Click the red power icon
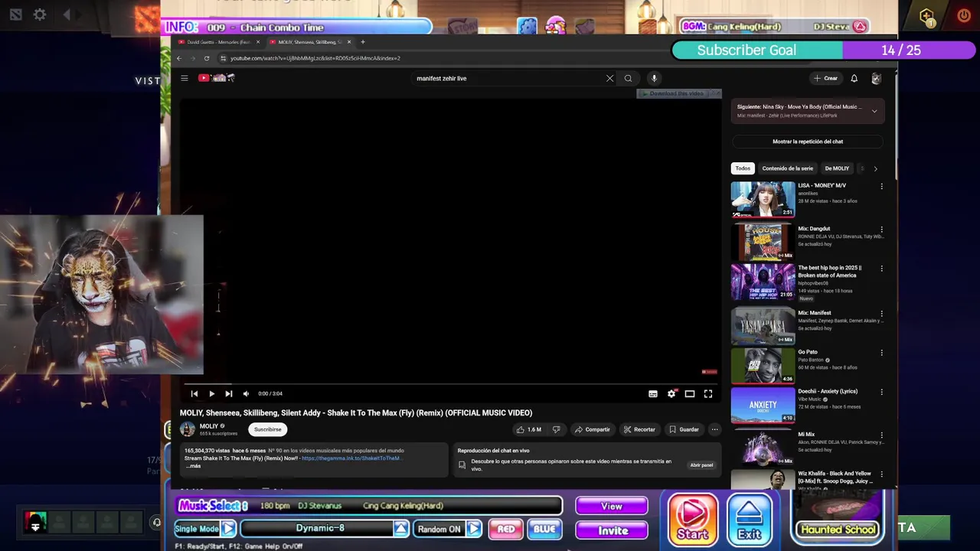Viewport: 980px width, 551px height. pyautogui.click(x=964, y=15)
